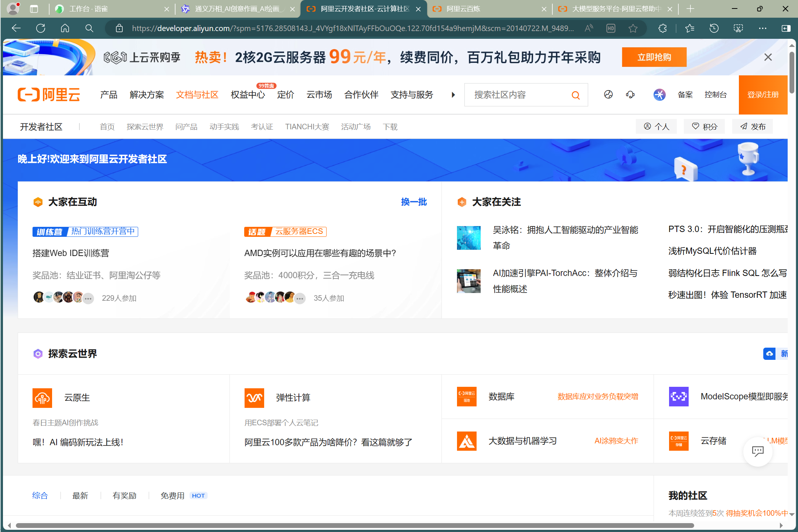
Task: Open the tab actions menu icon
Action: 34,9
